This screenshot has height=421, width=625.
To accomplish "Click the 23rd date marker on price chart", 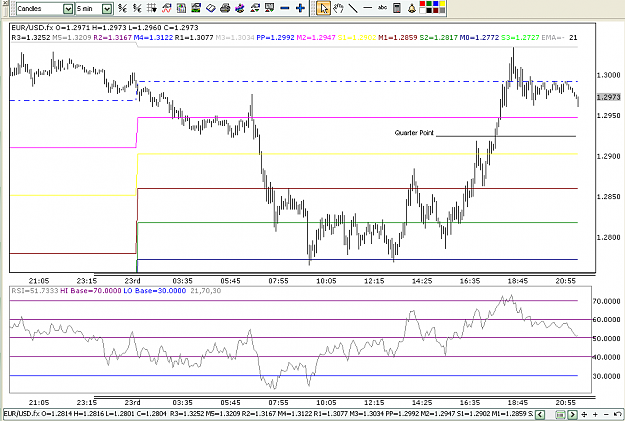I will [132, 281].
